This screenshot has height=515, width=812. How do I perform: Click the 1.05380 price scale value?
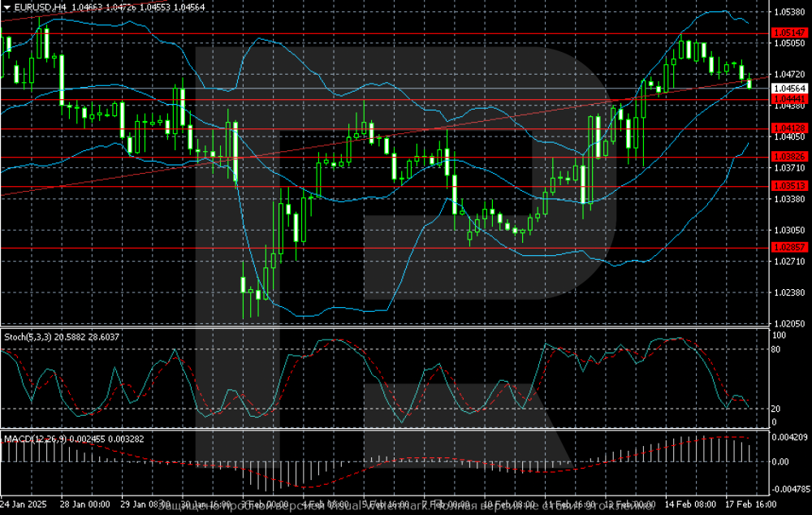(789, 12)
